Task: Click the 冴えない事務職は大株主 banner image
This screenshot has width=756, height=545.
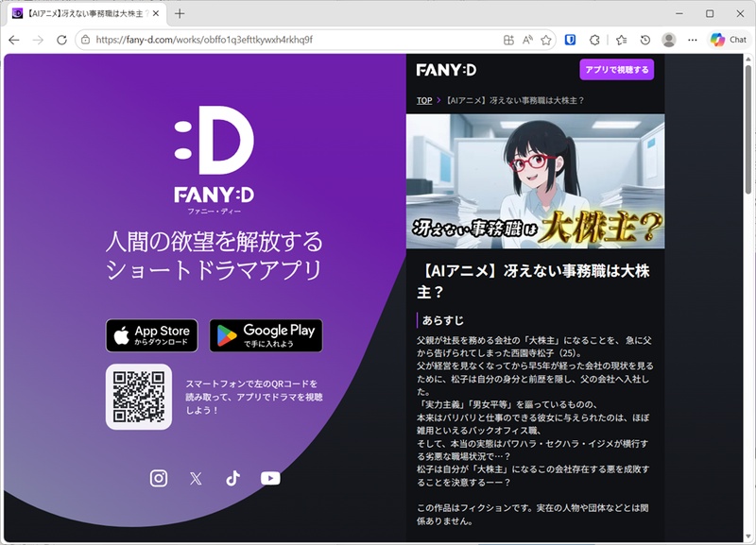Action: (535, 181)
